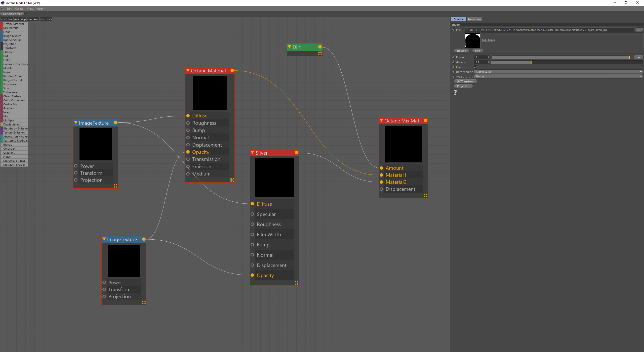The image size is (644, 352).
Task: Select Image Texture in the node list
Action: [x=12, y=36]
